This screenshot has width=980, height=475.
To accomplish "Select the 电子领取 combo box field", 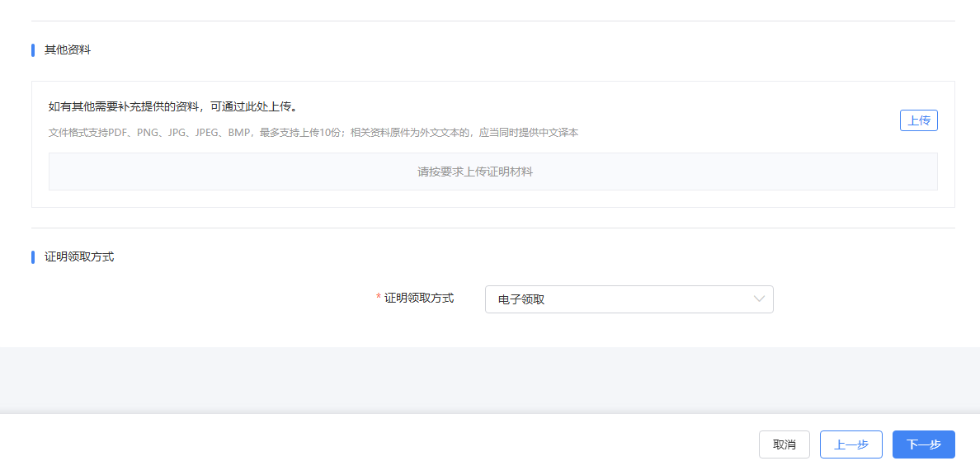I will (x=629, y=299).
